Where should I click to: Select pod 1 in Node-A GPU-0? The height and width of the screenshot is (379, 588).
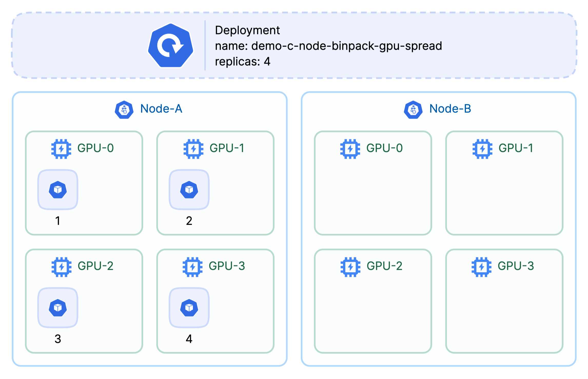(58, 190)
